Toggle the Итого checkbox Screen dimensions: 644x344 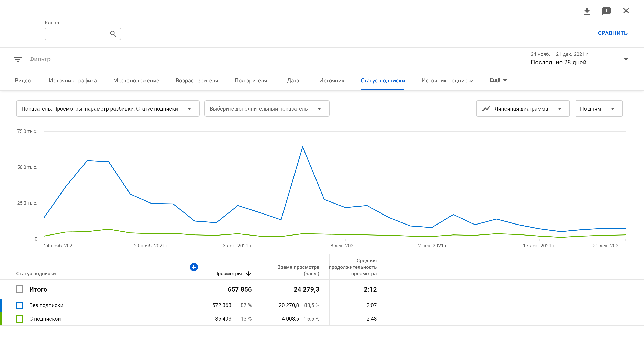coord(20,289)
